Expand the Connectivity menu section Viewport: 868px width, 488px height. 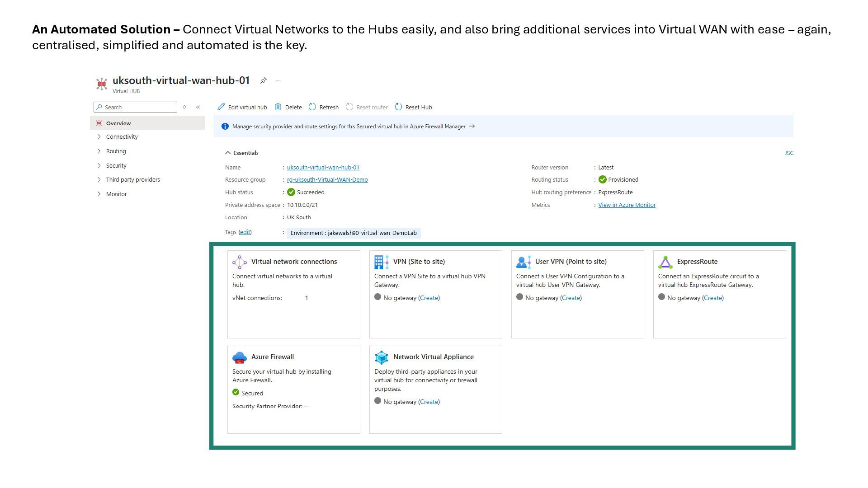point(99,136)
